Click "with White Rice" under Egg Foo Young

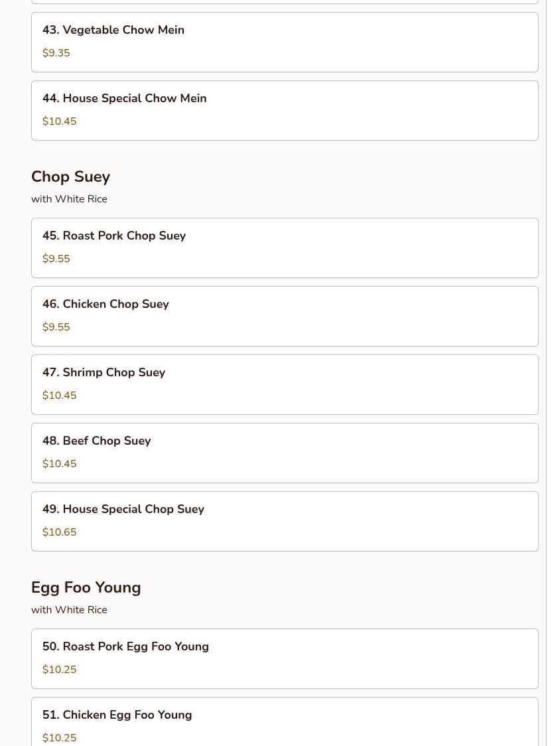coord(69,610)
